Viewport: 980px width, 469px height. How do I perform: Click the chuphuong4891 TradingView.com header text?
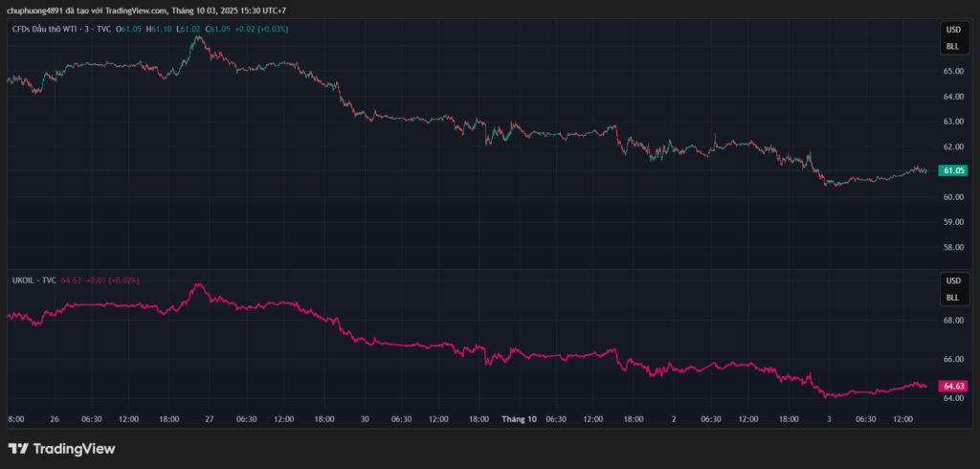pos(145,11)
